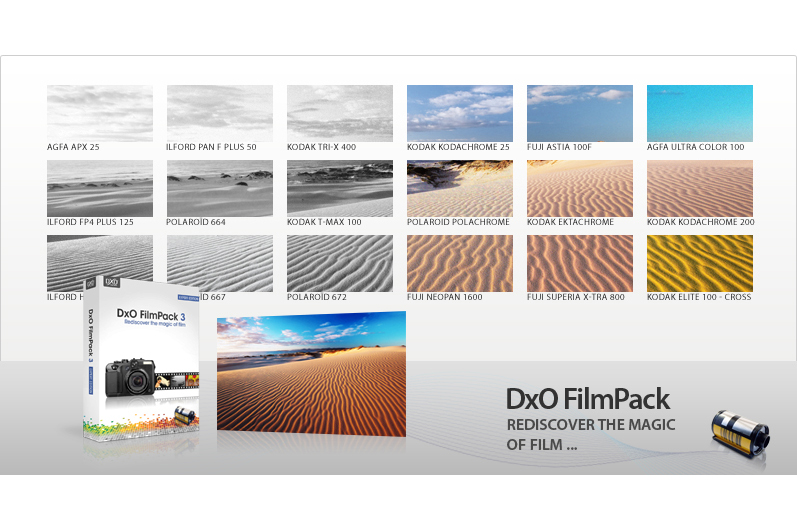Click the 'KODAK EKTACHROME' label

[570, 222]
